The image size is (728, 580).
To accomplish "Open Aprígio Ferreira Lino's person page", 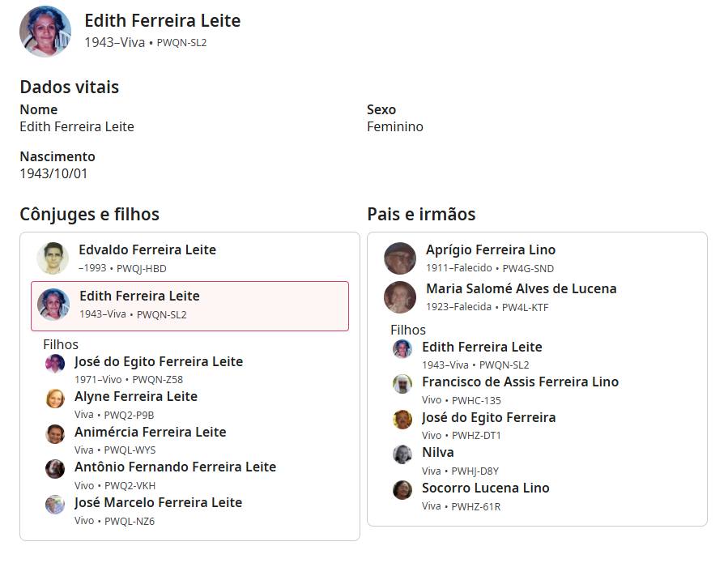I will pyautogui.click(x=490, y=250).
